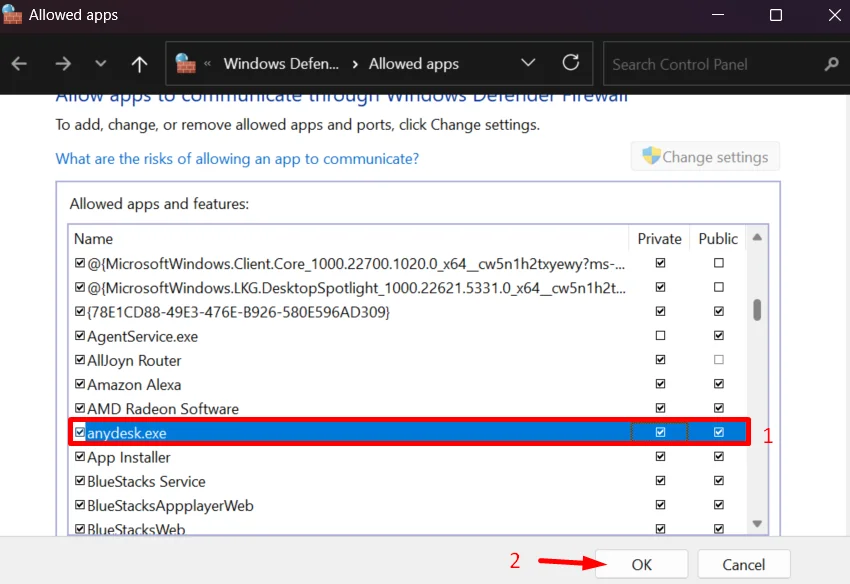850x584 pixels.
Task: Click the Private column header
Action: tap(659, 239)
